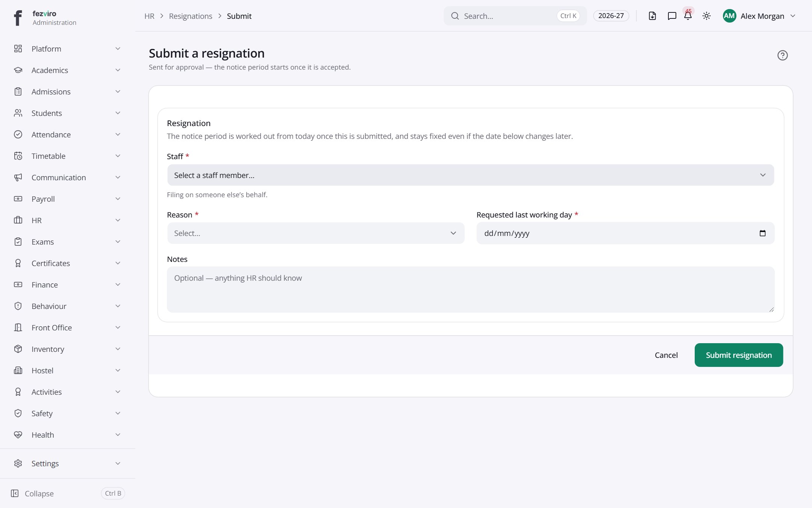Go to HR breadcrumb link
Screen dimensions: 812x508
click(x=149, y=16)
